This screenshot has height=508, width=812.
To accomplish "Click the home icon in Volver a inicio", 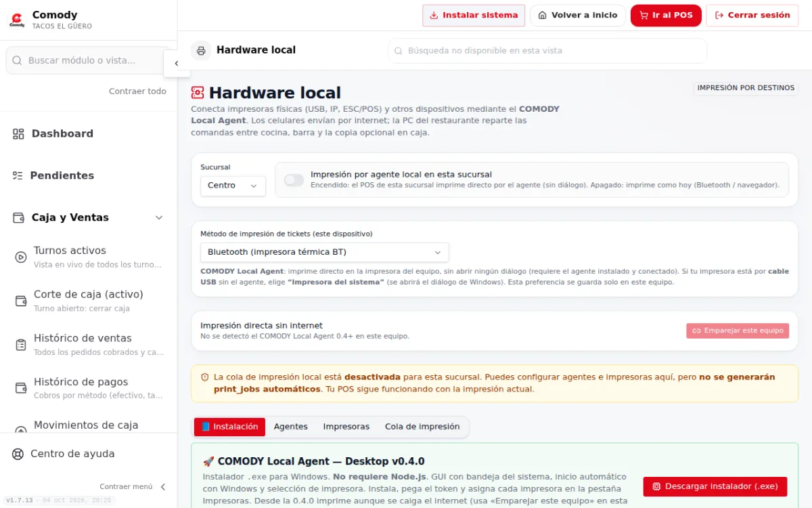I will coord(542,15).
